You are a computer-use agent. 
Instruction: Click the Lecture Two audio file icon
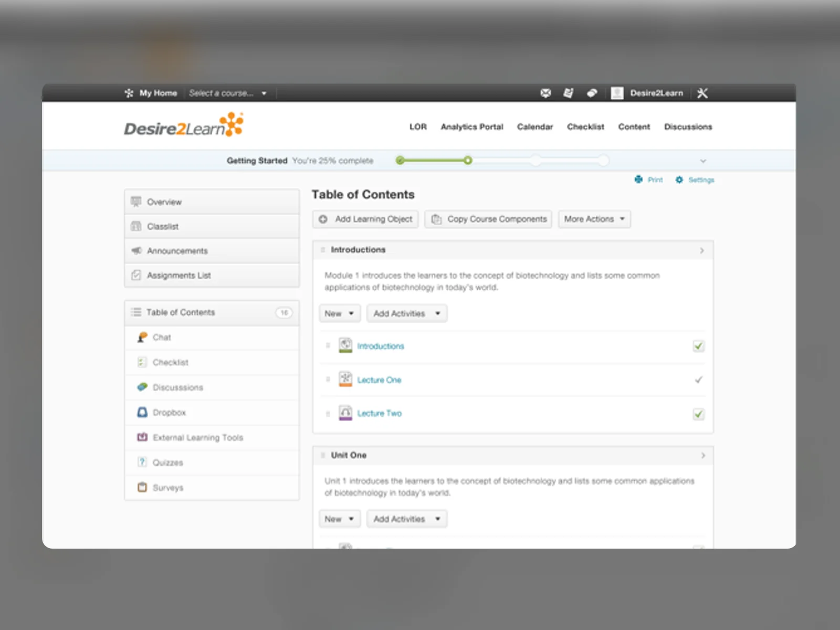345,413
